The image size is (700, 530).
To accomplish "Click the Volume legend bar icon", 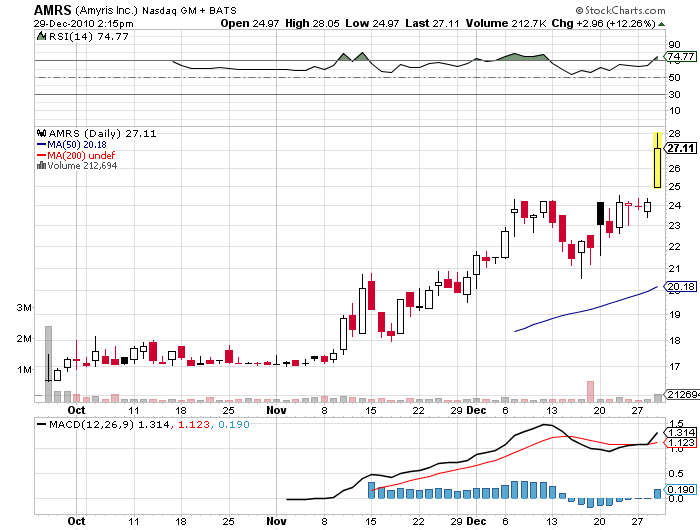I will 42,166.
